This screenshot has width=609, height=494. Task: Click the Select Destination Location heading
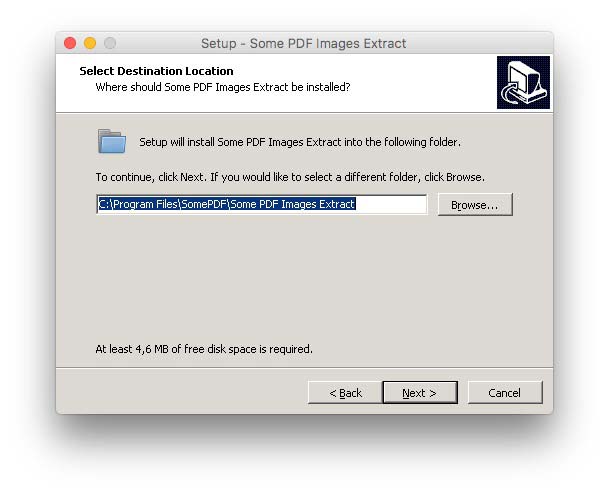pyautogui.click(x=156, y=71)
